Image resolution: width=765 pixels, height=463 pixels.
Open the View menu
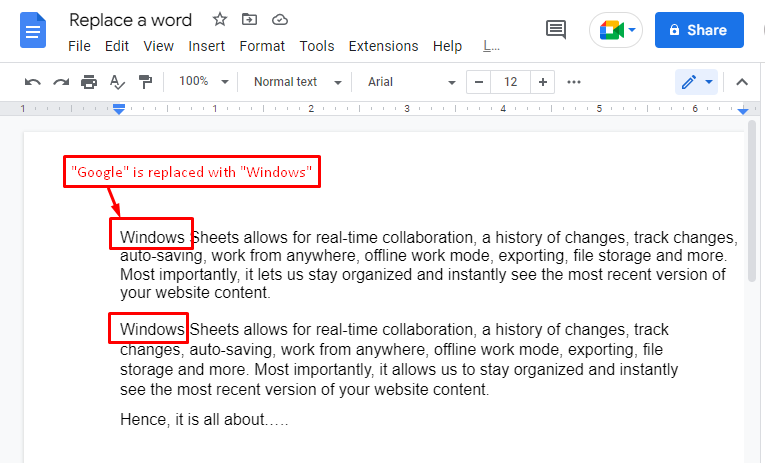point(159,46)
